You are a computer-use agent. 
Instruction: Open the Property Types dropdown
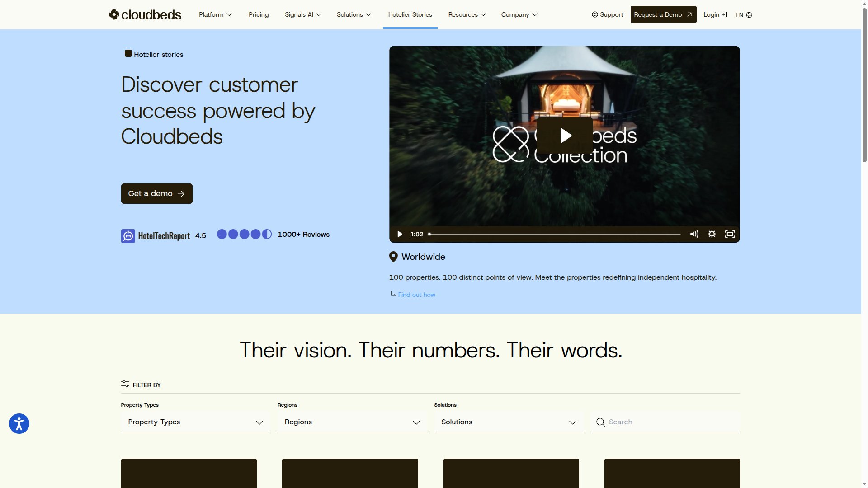[195, 422]
